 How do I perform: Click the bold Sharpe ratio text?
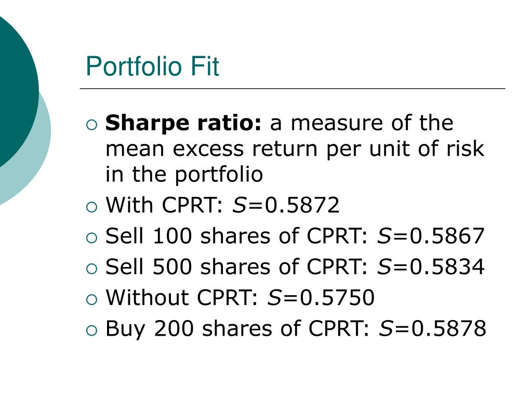coord(183,124)
